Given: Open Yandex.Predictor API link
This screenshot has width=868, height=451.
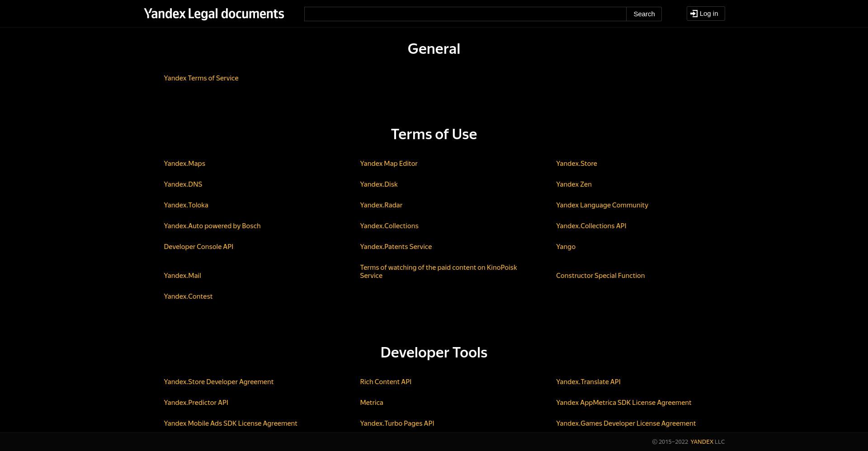Looking at the screenshot, I should click(196, 403).
